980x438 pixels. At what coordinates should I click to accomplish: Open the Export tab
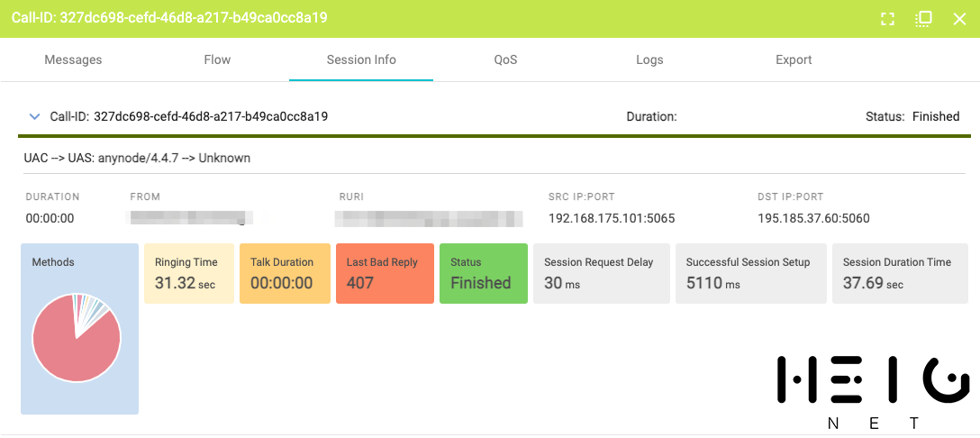(794, 59)
